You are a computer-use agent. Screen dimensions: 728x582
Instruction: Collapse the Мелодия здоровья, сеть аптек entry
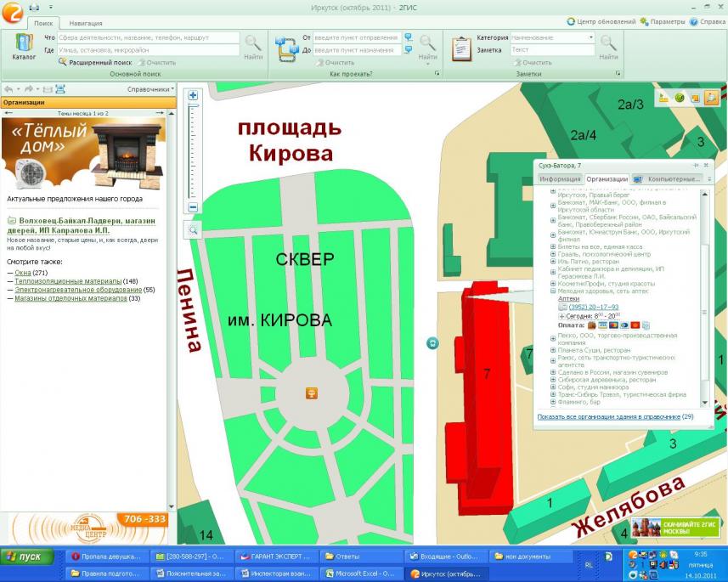(553, 291)
